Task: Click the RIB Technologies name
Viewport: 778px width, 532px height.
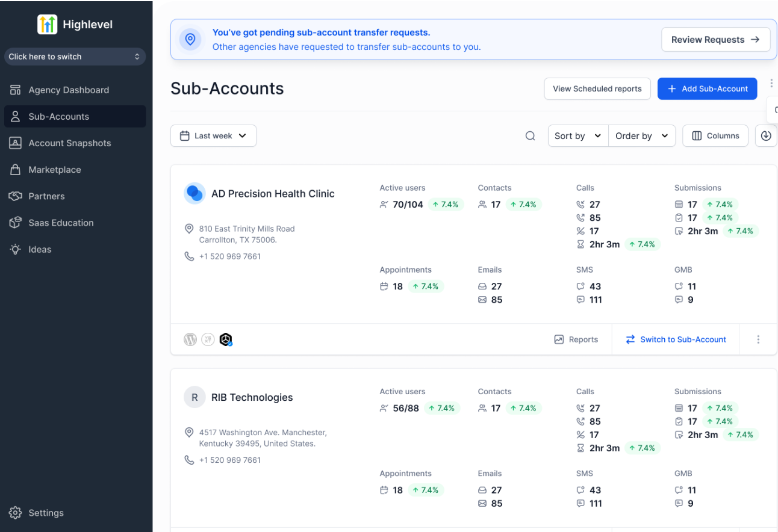Action: [x=252, y=397]
